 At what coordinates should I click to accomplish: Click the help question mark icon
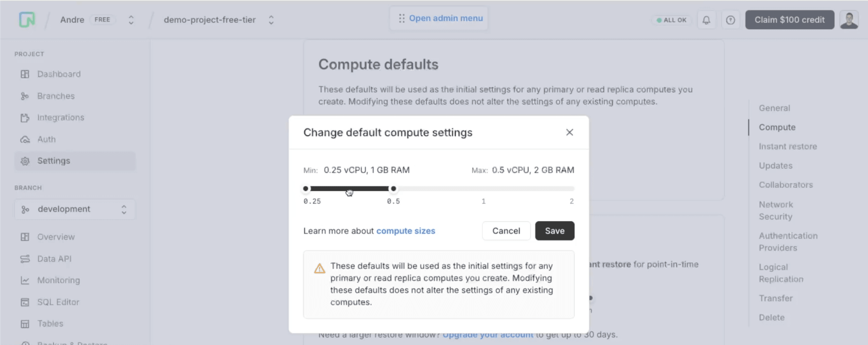[730, 20]
